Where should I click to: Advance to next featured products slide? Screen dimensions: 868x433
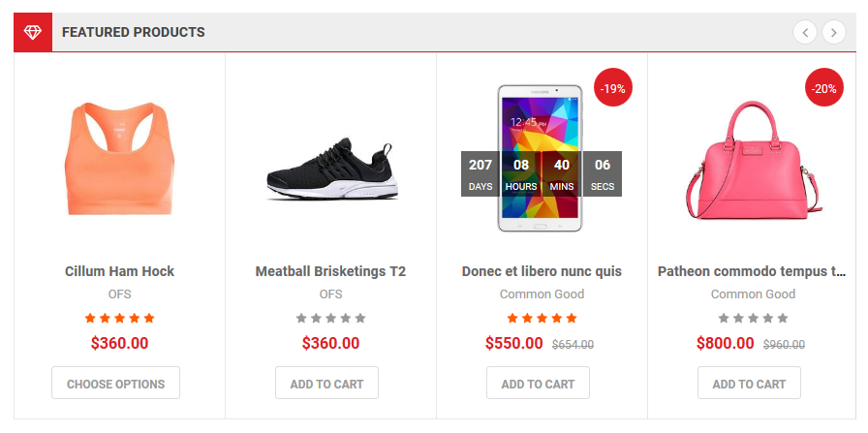(x=833, y=32)
